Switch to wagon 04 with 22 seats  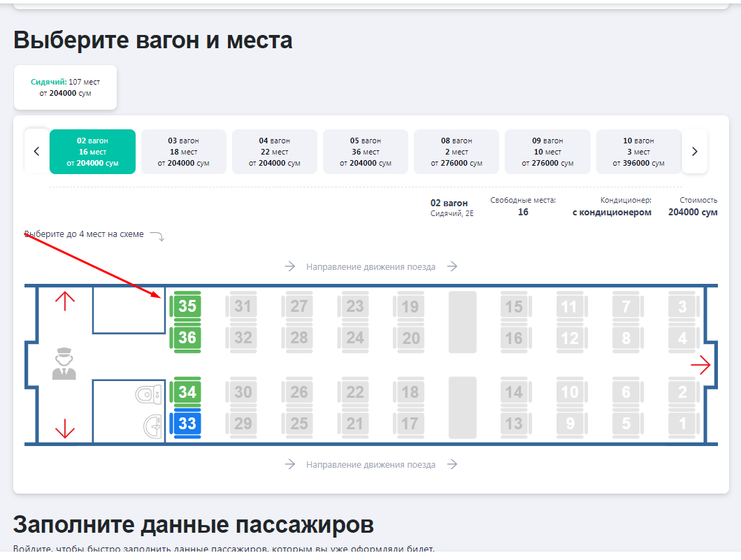pyautogui.click(x=275, y=152)
